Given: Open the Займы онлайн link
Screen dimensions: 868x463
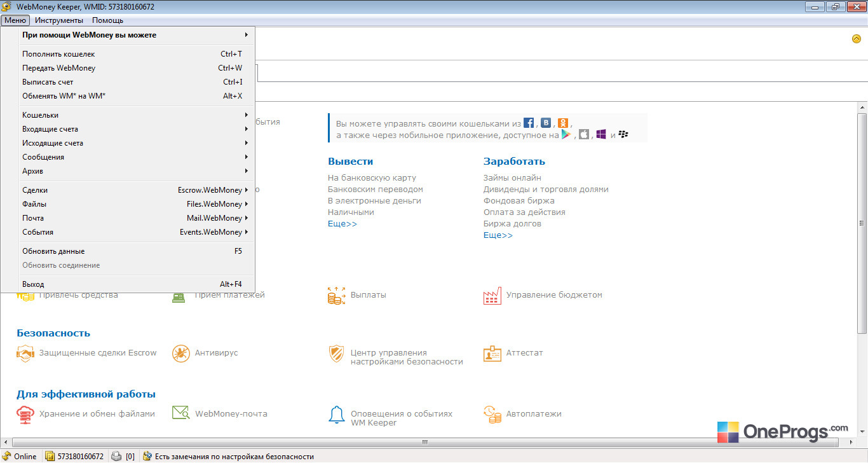Looking at the screenshot, I should (512, 178).
